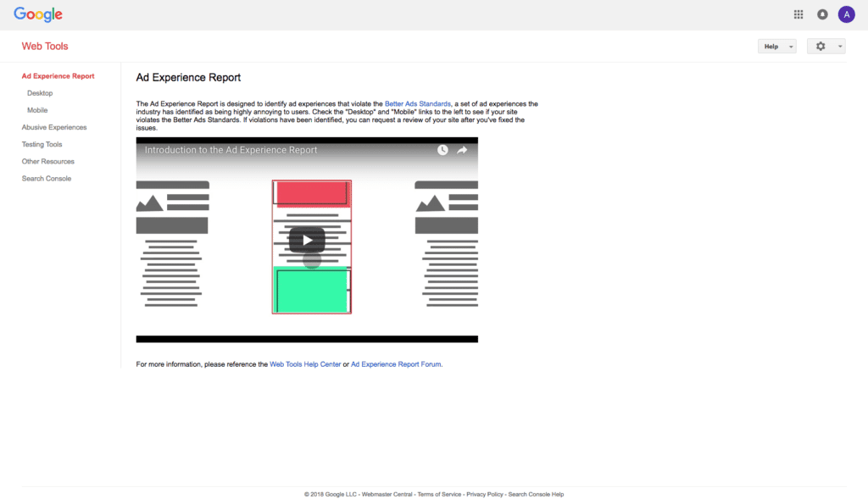Open the Search Console Help footer link

click(x=536, y=495)
